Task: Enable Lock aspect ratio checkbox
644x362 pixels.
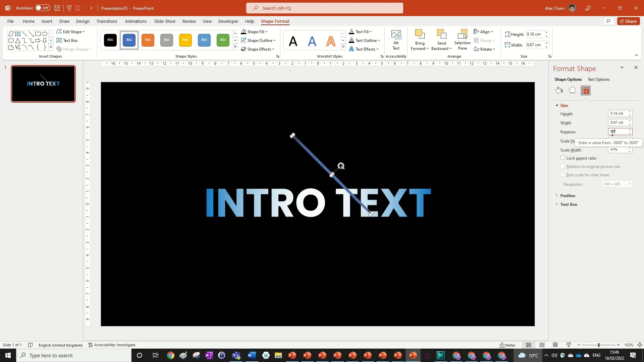Action: click(562, 158)
